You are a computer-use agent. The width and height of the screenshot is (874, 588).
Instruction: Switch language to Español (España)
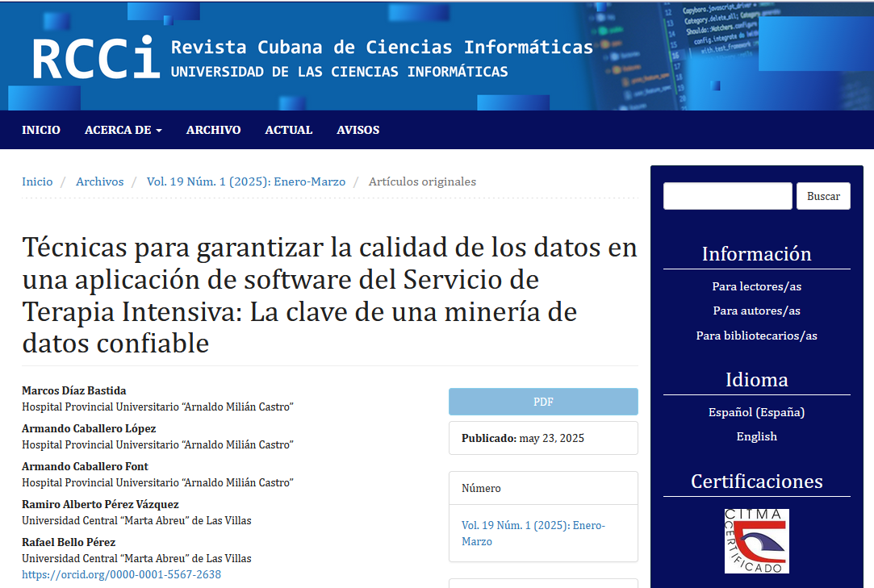pyautogui.click(x=756, y=412)
